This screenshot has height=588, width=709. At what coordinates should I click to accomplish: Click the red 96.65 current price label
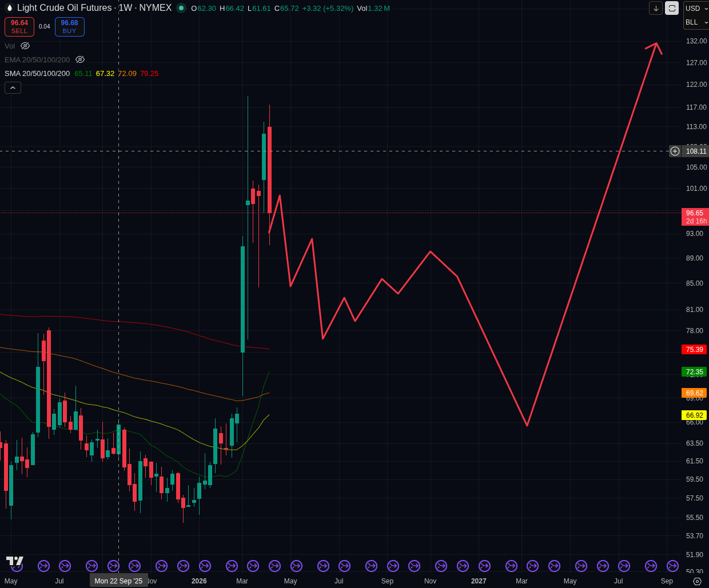695,217
